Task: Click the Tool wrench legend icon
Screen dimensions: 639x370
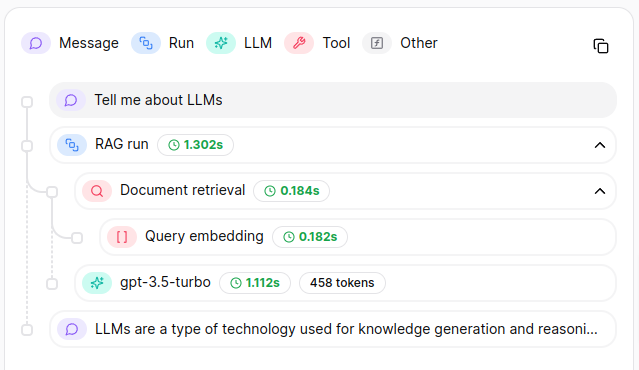Action: point(299,43)
